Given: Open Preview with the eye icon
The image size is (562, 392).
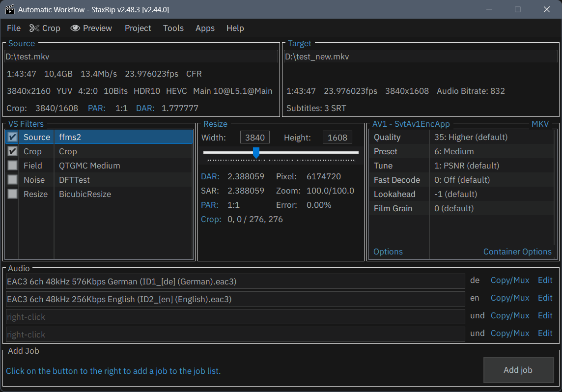Looking at the screenshot, I should tap(91, 28).
